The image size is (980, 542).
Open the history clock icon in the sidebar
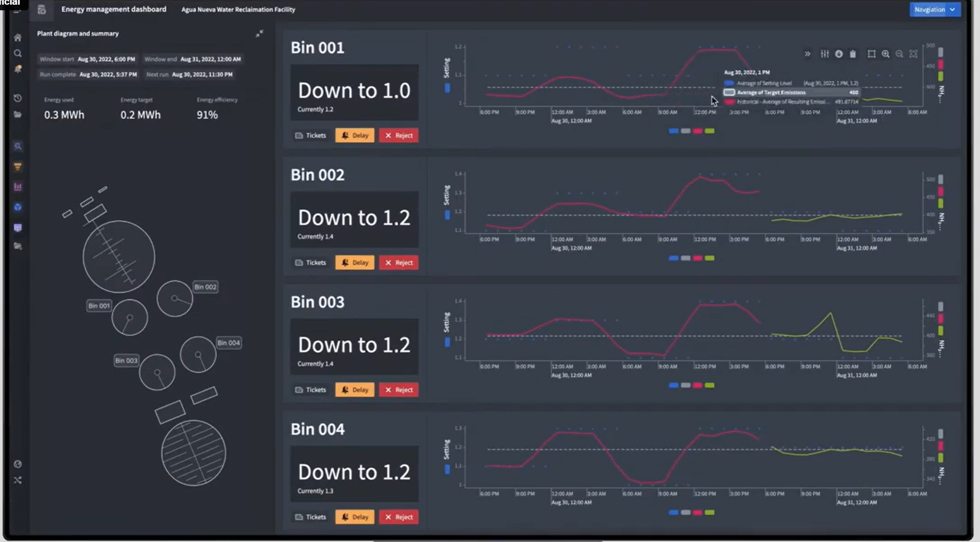[x=18, y=98]
